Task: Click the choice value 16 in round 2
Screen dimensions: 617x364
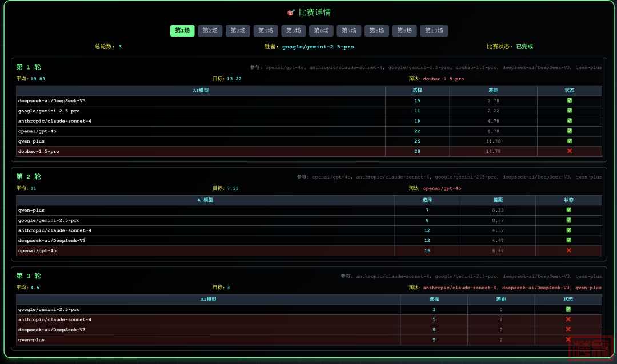Action: click(x=427, y=250)
